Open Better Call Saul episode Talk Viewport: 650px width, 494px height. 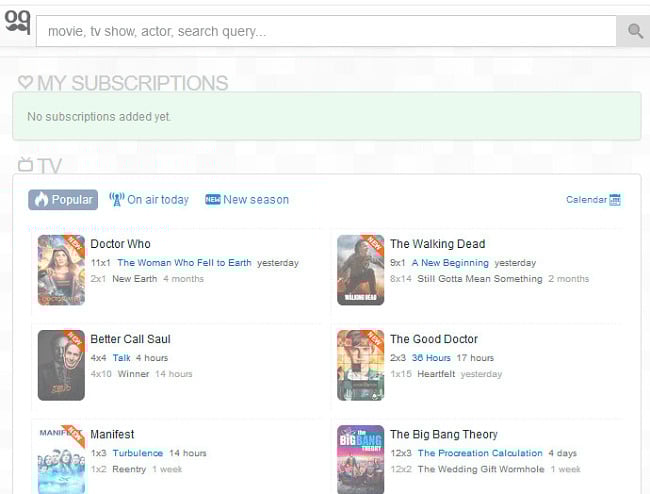tap(121, 358)
